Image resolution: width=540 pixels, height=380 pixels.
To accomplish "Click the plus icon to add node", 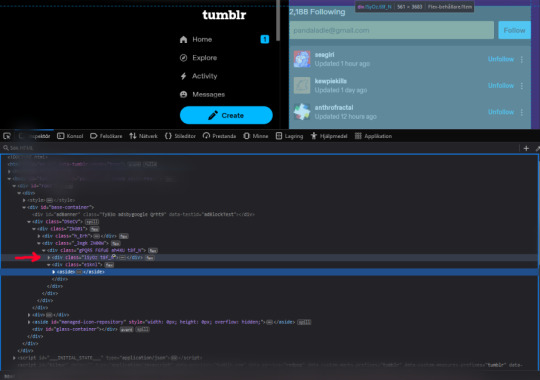I will pyautogui.click(x=526, y=148).
